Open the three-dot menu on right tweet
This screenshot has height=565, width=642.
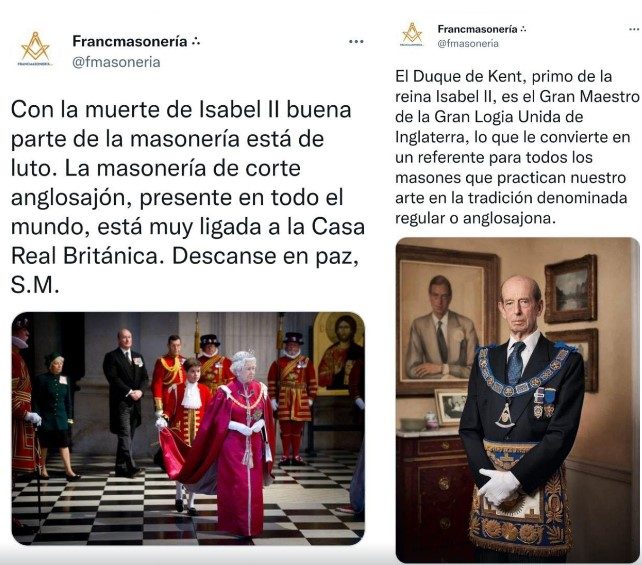634,29
